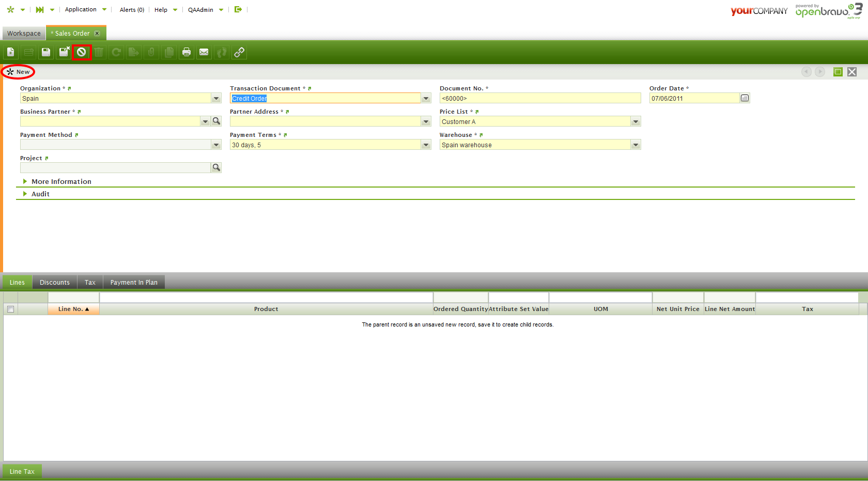Click the Refresh toolbar icon
868x481 pixels.
coord(116,52)
